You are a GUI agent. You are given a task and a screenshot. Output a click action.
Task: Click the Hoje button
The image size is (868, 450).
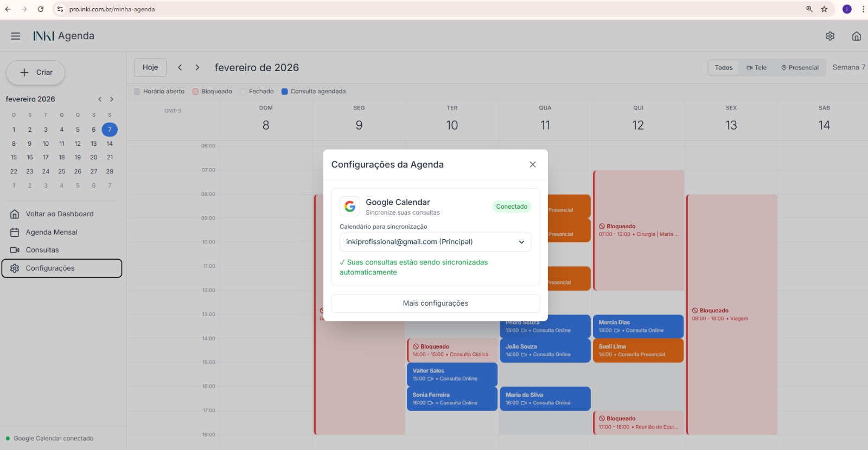[150, 67]
